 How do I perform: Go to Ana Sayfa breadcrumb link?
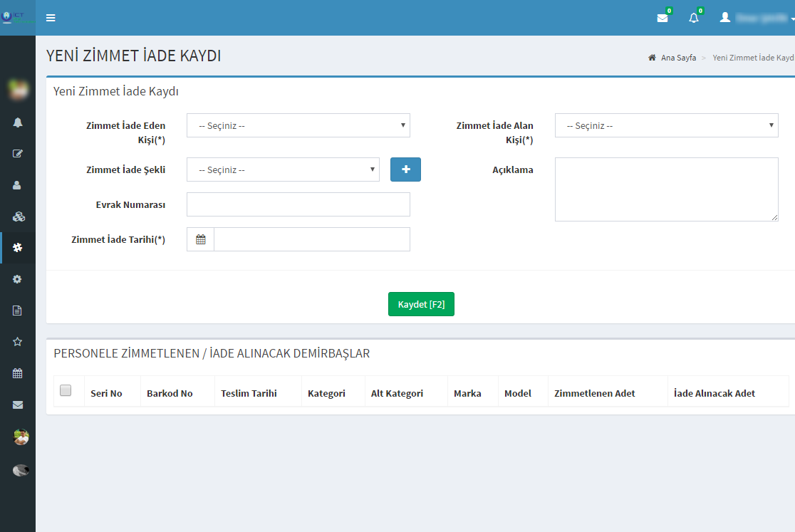[677, 58]
